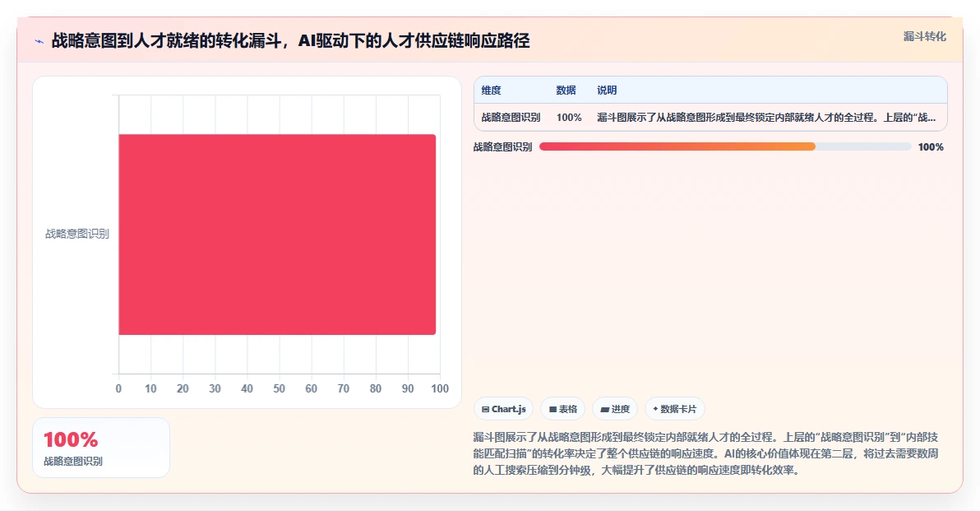The width and height of the screenshot is (980, 511).
Task: Click the 战略意图识别 label beside the progress bar
Action: point(502,147)
